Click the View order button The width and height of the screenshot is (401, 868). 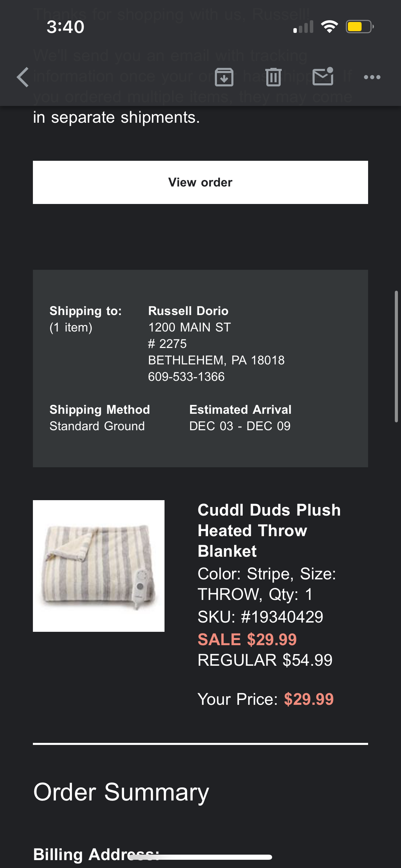pos(200,182)
